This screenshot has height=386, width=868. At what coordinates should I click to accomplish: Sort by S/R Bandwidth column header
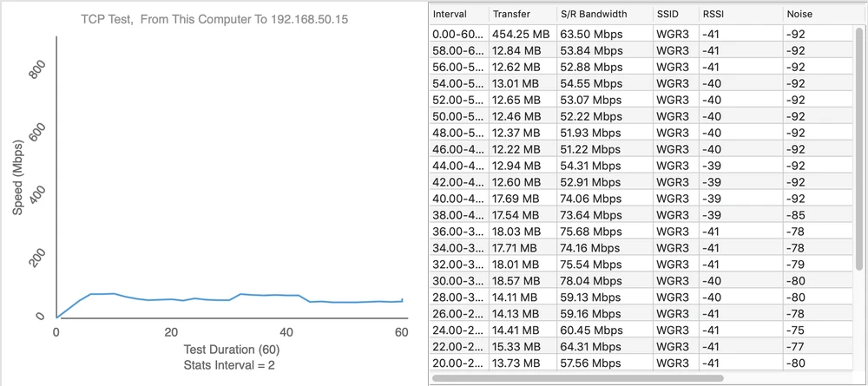point(602,15)
